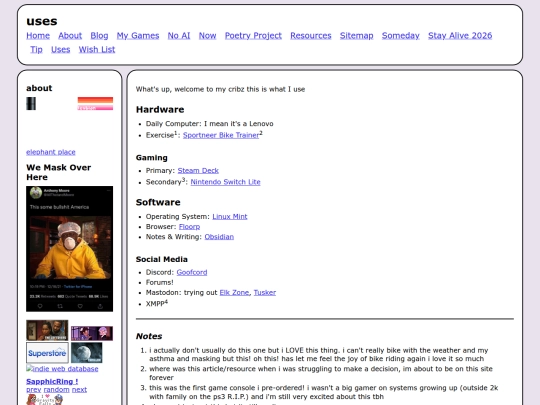Open the Home nav link
This screenshot has height=405, width=540.
click(38, 36)
